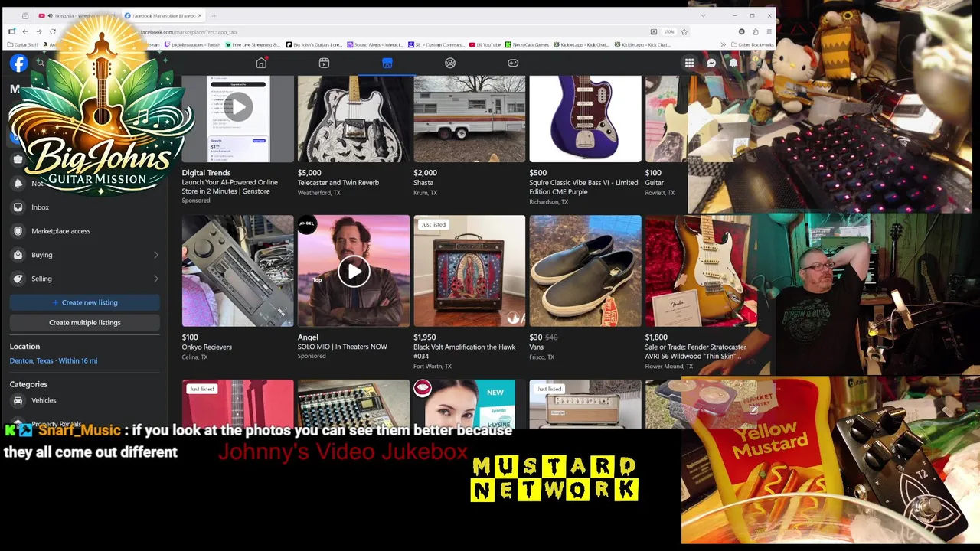The width and height of the screenshot is (980, 551).
Task: Open Marketplace access menu item
Action: 84,231
